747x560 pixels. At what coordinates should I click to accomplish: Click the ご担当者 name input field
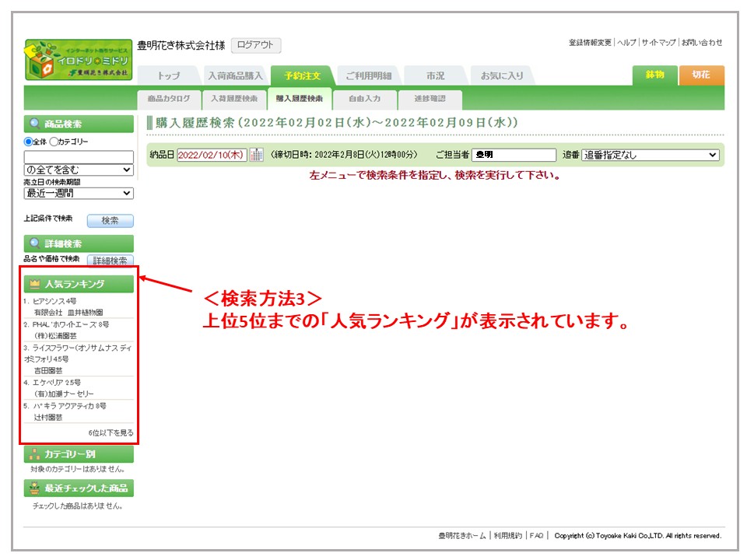click(x=514, y=155)
